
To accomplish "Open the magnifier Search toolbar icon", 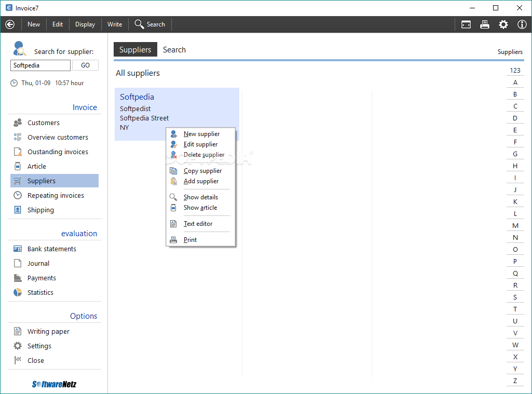I will click(x=139, y=24).
